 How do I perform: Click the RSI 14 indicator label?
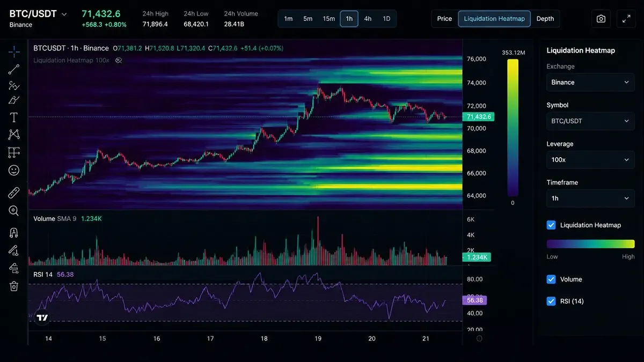(44, 275)
